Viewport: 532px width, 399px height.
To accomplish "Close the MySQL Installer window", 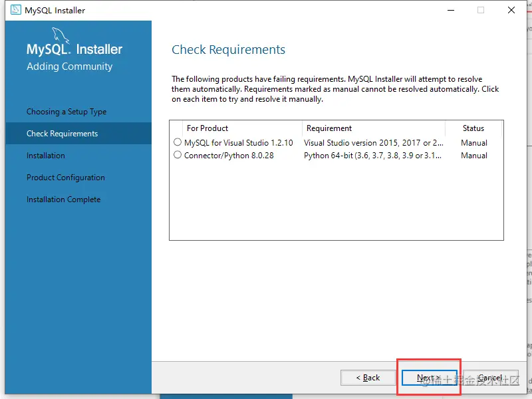I will (x=511, y=10).
